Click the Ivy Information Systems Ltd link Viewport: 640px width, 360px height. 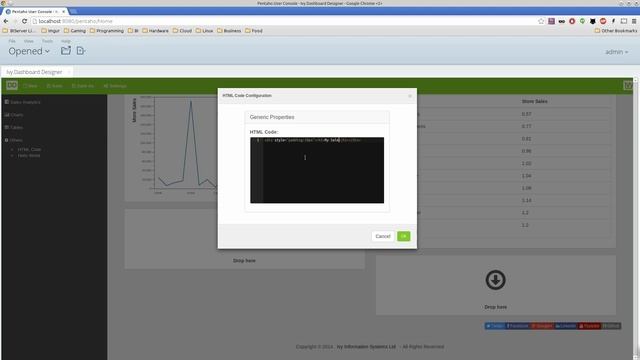pyautogui.click(x=366, y=347)
